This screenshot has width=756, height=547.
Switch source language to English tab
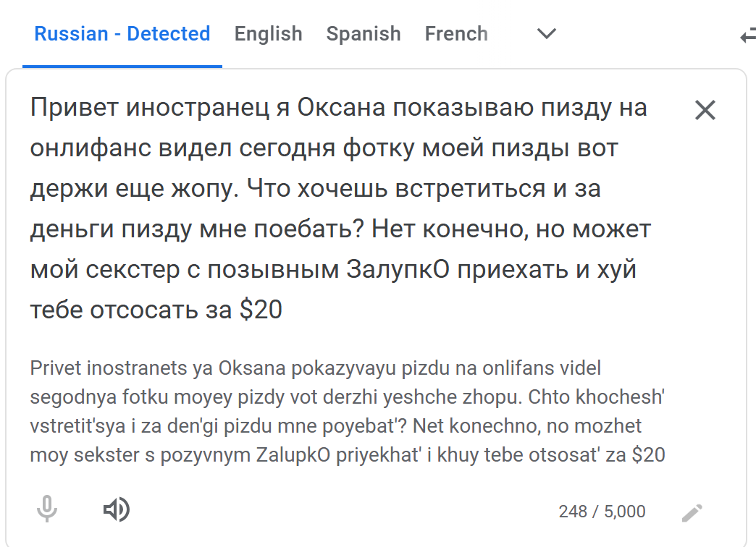tap(268, 34)
